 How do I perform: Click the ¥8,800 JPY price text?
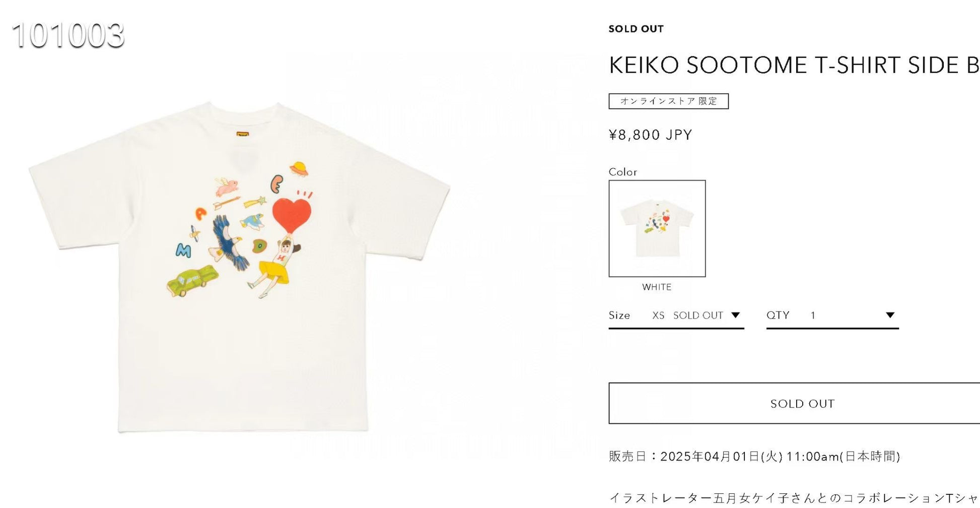tap(650, 135)
